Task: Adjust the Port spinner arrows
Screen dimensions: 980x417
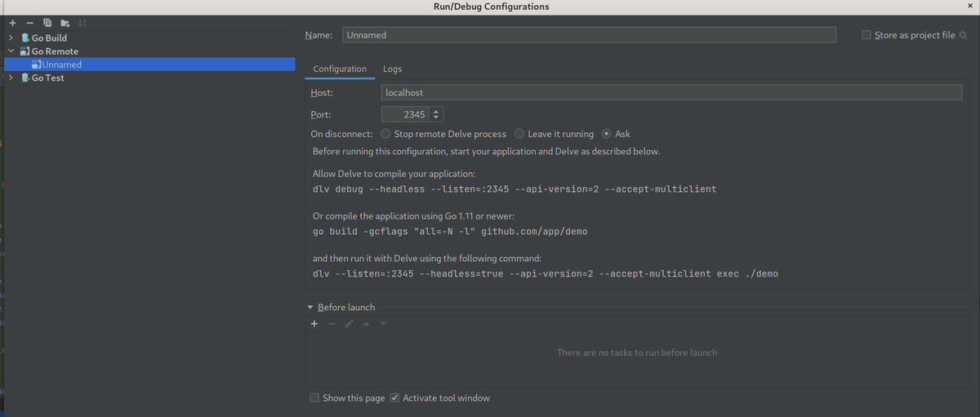Action: tap(436, 115)
